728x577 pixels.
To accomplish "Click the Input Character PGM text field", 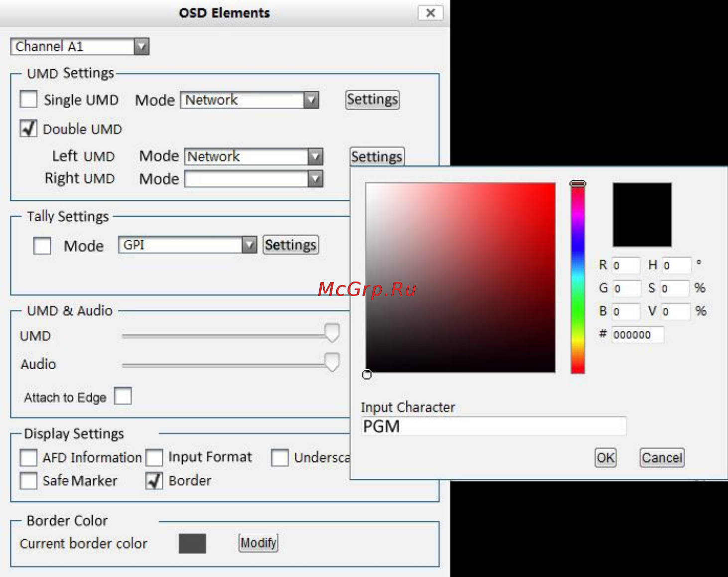I will 494,427.
